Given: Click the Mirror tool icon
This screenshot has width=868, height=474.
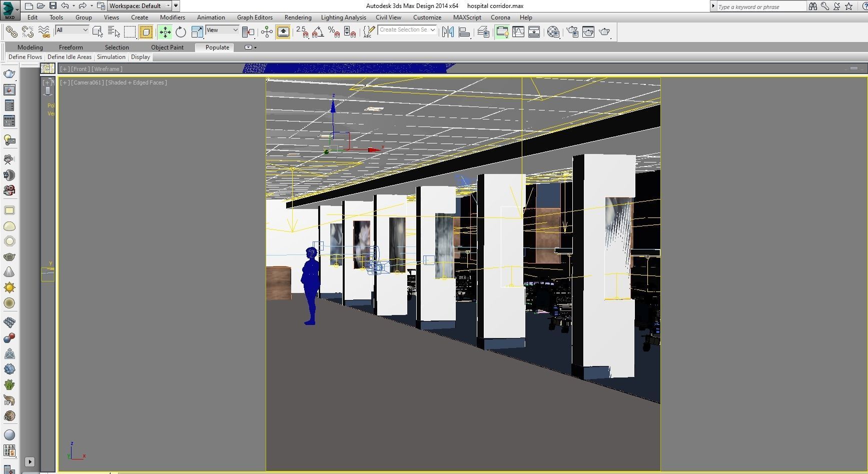Looking at the screenshot, I should tap(448, 32).
